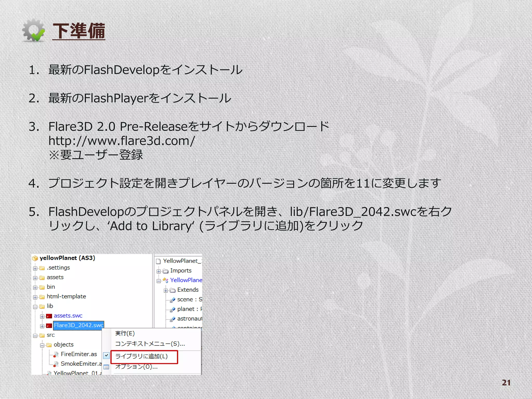Expand the .settings folder node
Screen dimensions: 532x399
(x=35, y=268)
